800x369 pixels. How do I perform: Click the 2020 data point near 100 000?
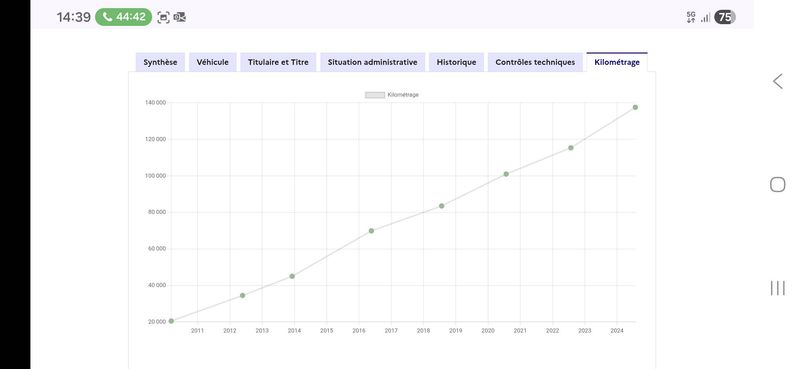coord(506,174)
